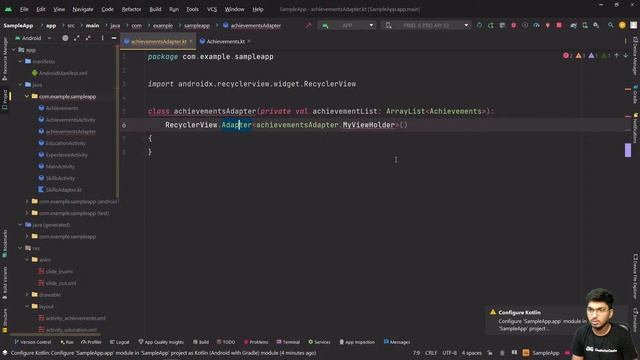Open the Terminal tool window
Screen dimensions: 640x360
pos(288,342)
